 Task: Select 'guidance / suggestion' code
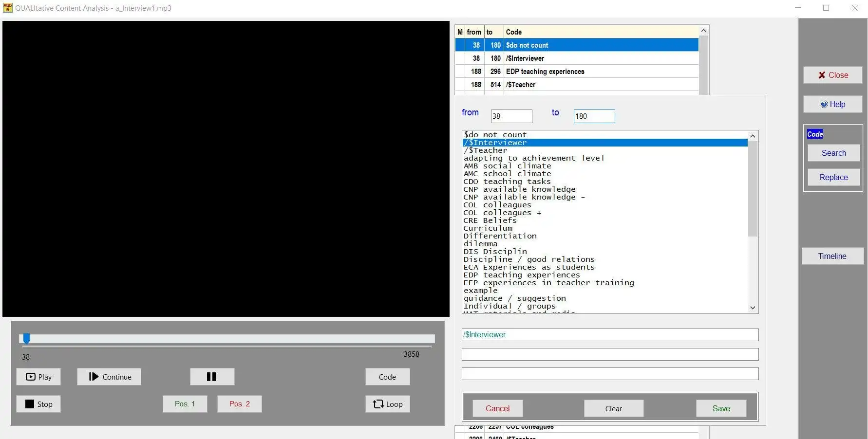click(605, 298)
